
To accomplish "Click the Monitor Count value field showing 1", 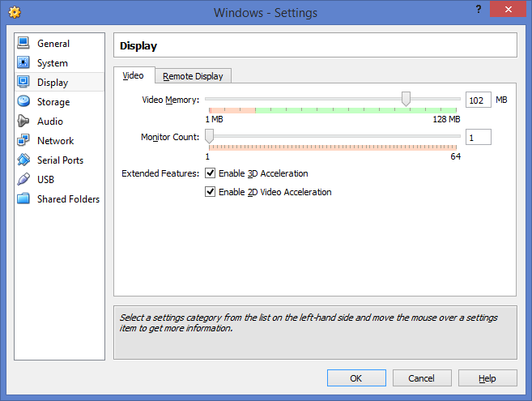I will tap(478, 137).
